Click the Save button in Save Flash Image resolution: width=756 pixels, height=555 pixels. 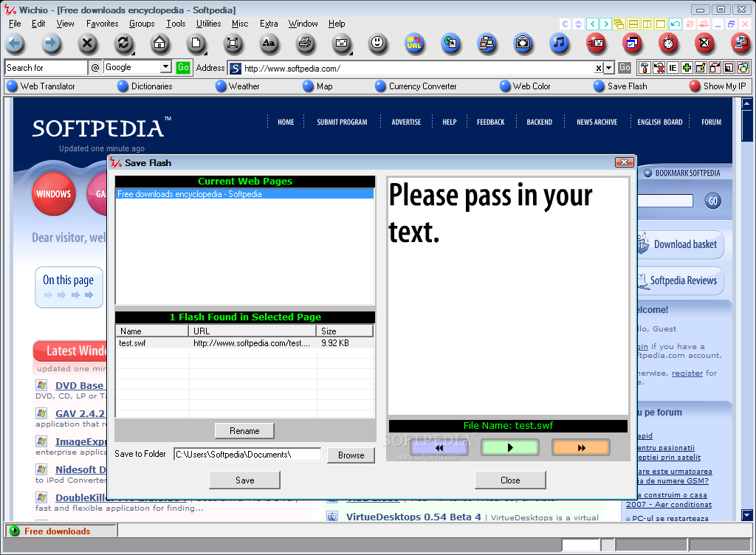[244, 480]
